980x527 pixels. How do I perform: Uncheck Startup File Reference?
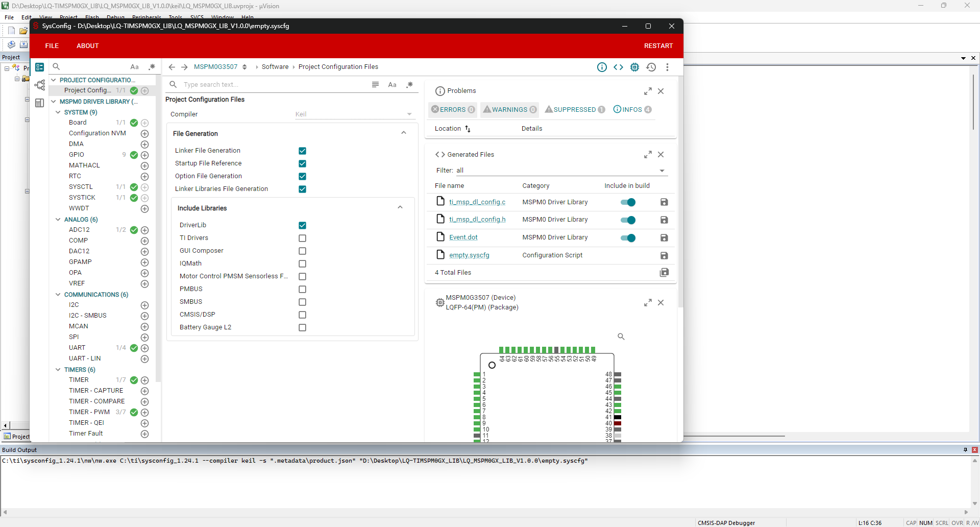(x=303, y=163)
